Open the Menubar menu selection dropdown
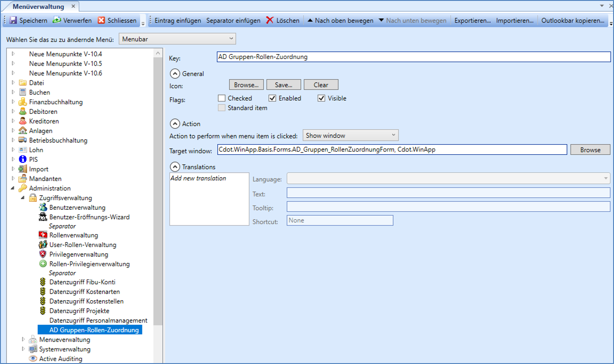 point(177,39)
